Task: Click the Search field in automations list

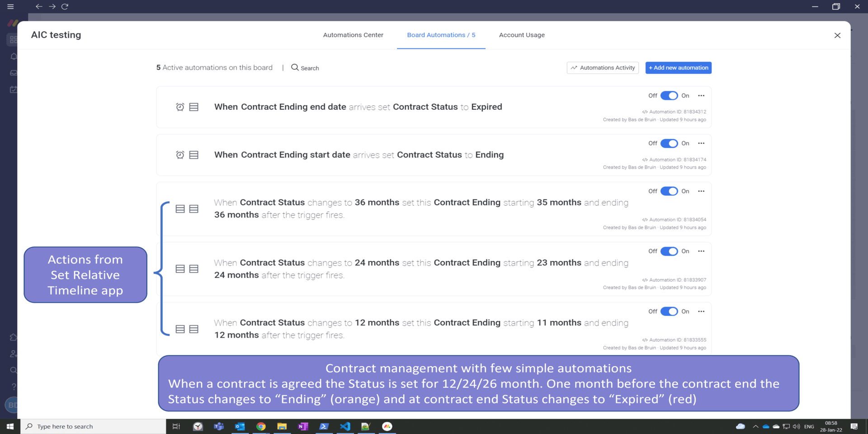Action: pos(305,68)
